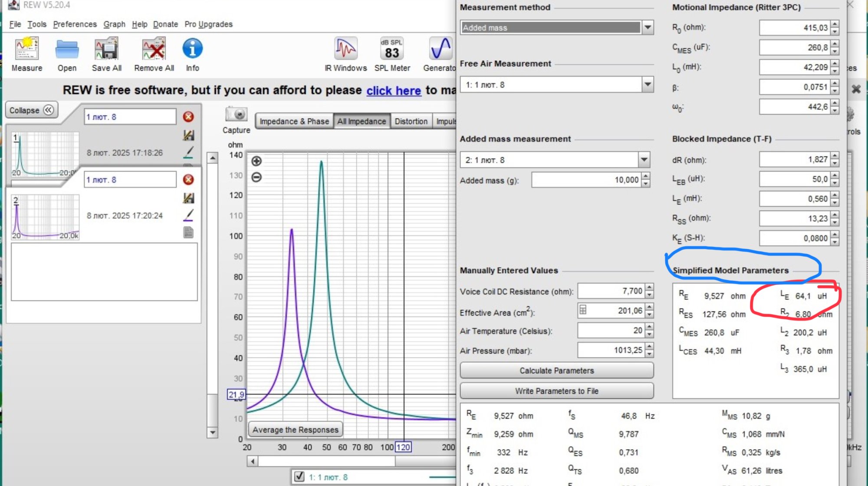Open the Preferences menu

point(75,24)
